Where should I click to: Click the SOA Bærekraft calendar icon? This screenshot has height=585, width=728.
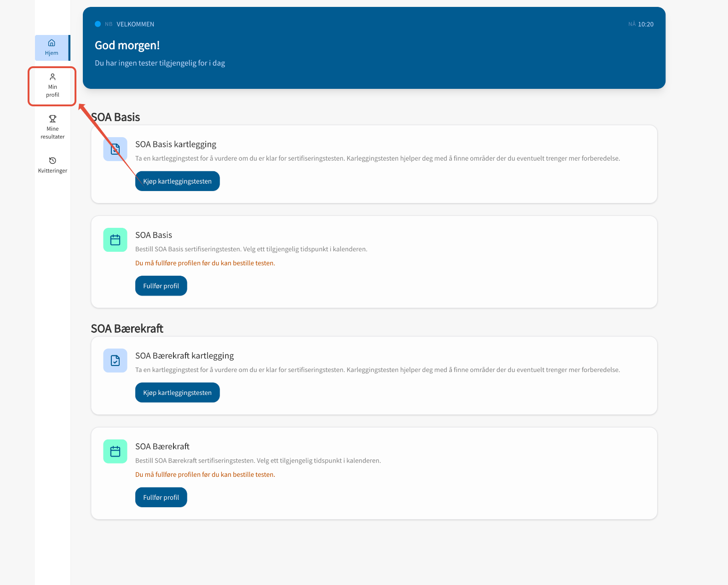tap(115, 452)
